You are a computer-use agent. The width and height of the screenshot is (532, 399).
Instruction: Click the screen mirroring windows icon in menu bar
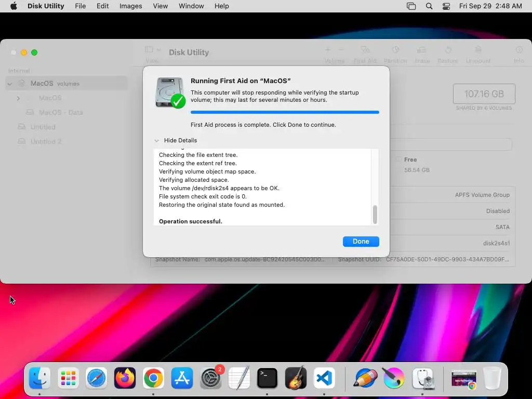411,6
